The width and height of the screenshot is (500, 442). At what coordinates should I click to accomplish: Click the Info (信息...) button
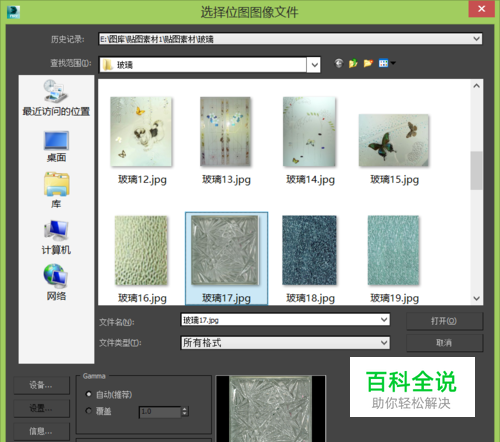tap(41, 431)
